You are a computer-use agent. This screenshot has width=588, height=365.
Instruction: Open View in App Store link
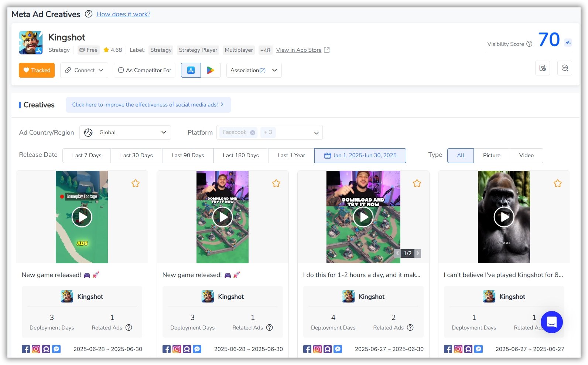pos(299,50)
